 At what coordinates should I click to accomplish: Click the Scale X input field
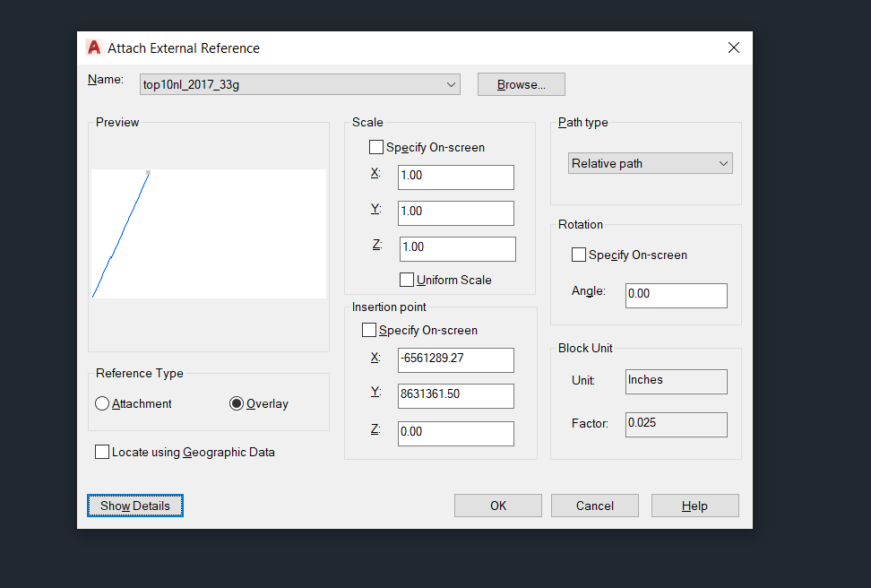click(x=456, y=177)
